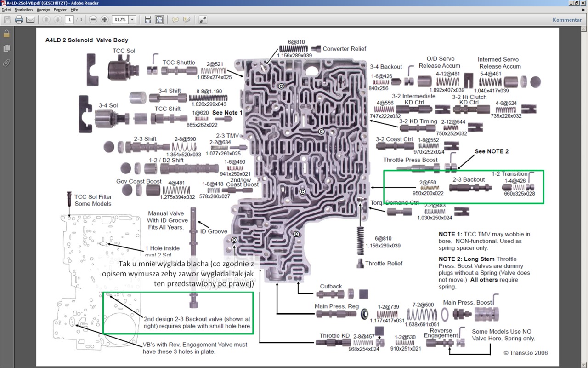Click the 'Throttle Relief' label
588x368 pixels.
(x=384, y=264)
